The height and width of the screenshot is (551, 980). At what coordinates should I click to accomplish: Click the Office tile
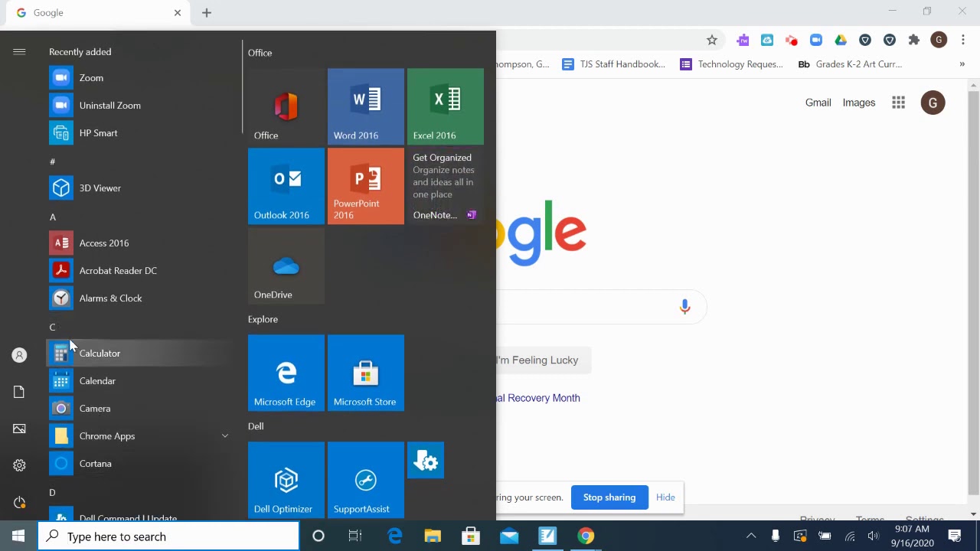click(x=286, y=106)
